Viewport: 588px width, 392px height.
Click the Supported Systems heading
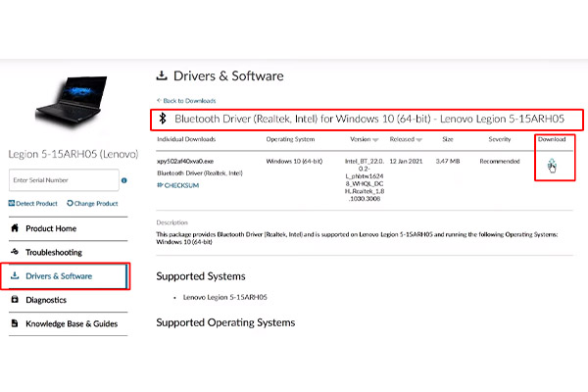click(x=201, y=276)
